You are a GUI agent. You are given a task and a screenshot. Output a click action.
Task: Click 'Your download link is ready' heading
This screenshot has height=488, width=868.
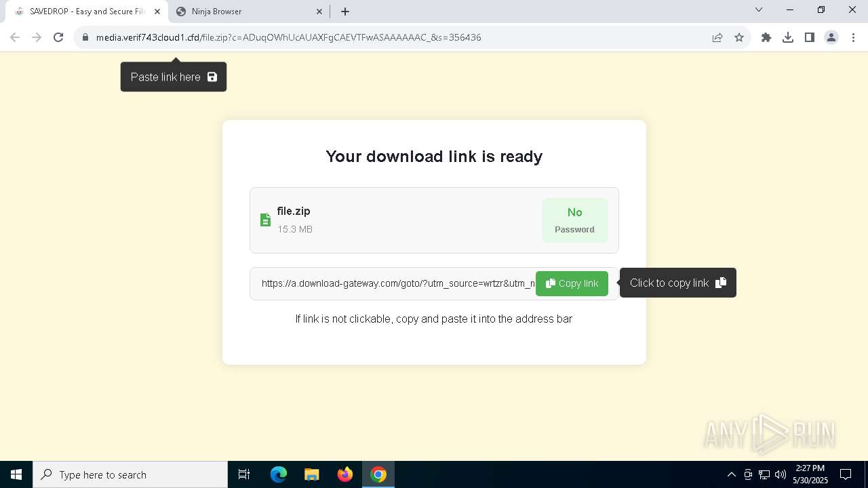[434, 157]
